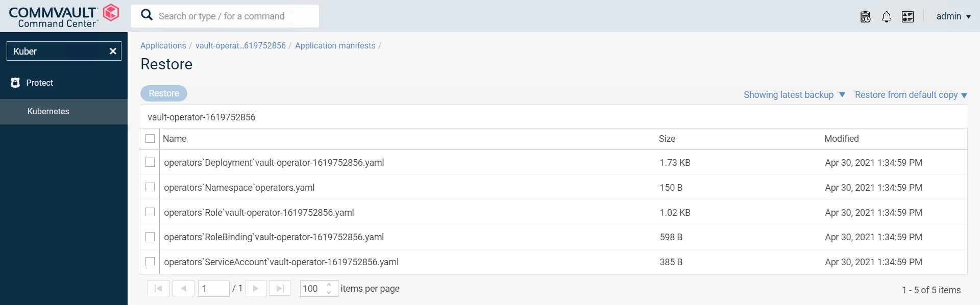Click operators`ServiceAccount`vault-operator-1619752856.yaml file name
Image resolution: width=980 pixels, height=305 pixels.
(281, 262)
